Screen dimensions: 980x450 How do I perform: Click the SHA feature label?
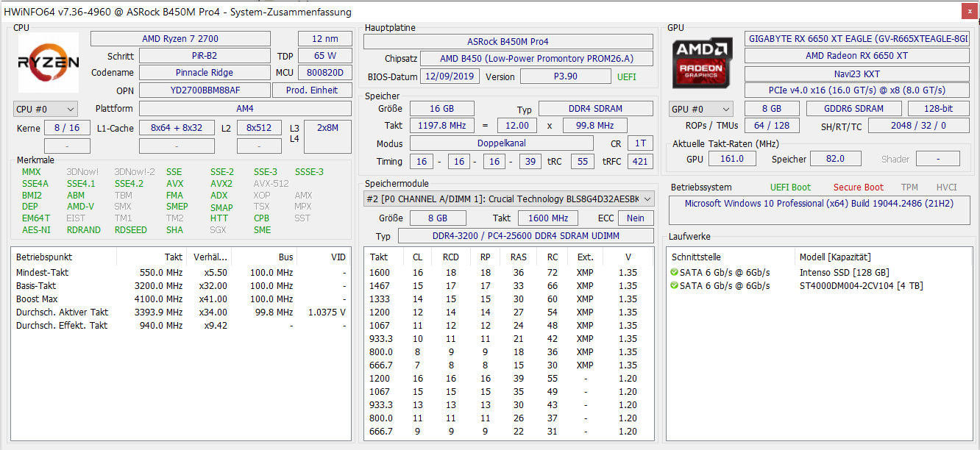175,230
